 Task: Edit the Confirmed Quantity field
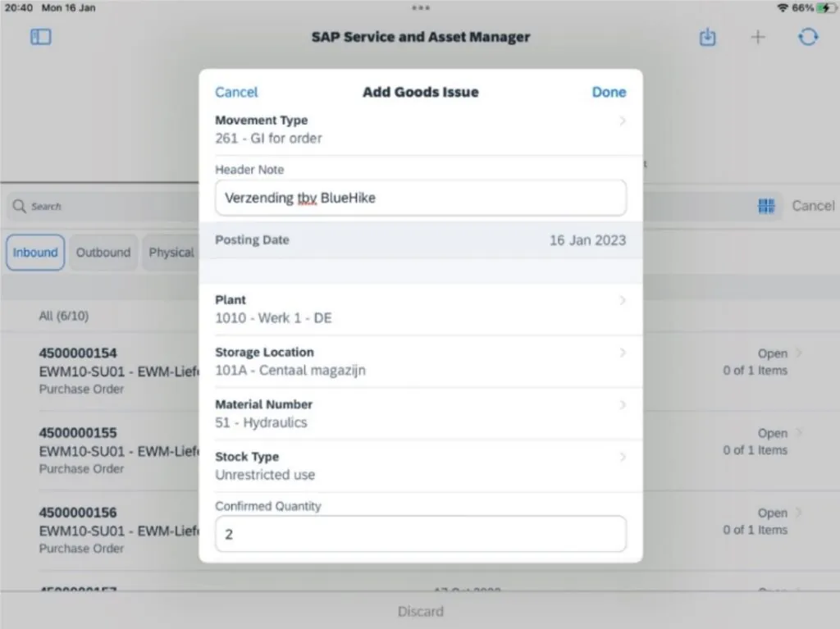[421, 534]
